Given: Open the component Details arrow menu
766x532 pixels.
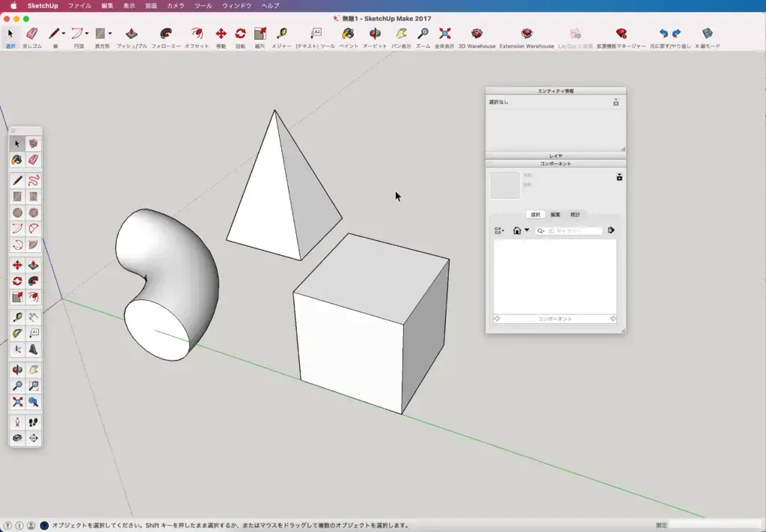Looking at the screenshot, I should (611, 230).
